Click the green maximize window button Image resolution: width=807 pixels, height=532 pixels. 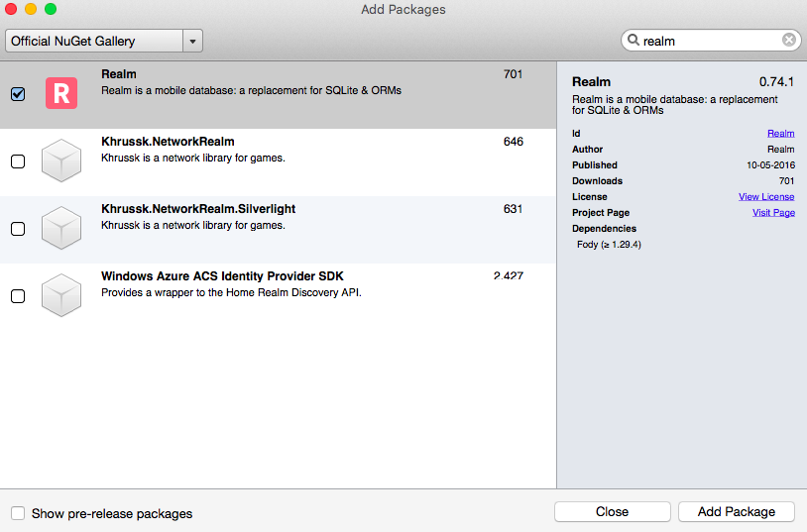[51, 9]
